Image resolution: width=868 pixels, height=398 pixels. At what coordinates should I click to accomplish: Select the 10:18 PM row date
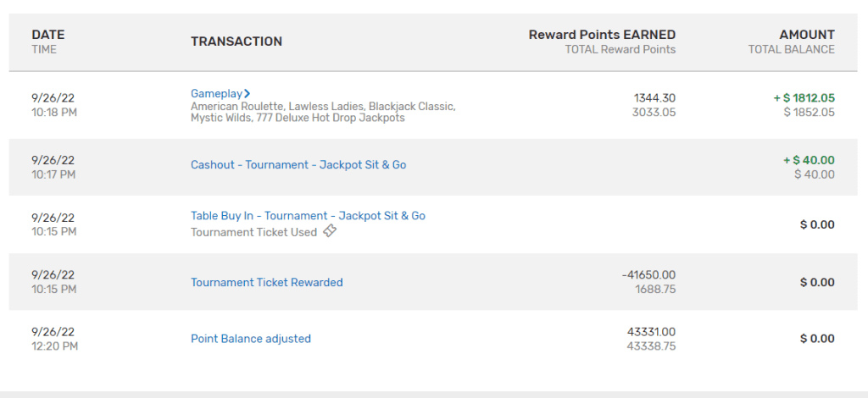tap(53, 98)
